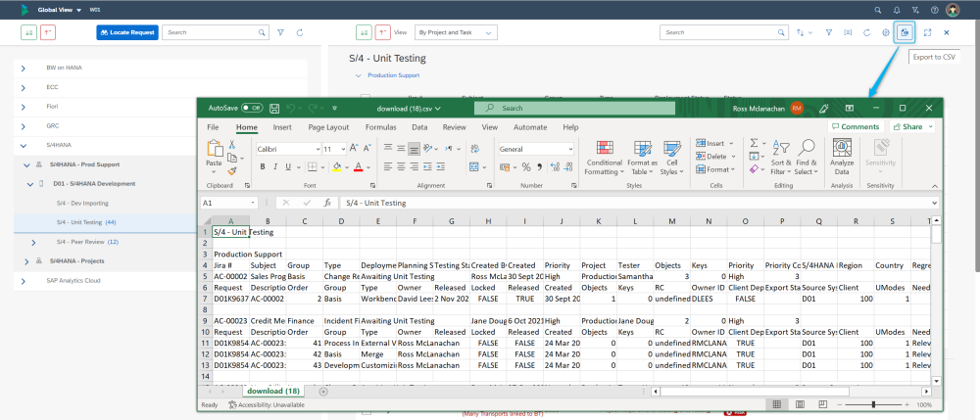Click the filter icon next to Locate Request search
The width and height of the screenshot is (980, 420).
[x=280, y=32]
